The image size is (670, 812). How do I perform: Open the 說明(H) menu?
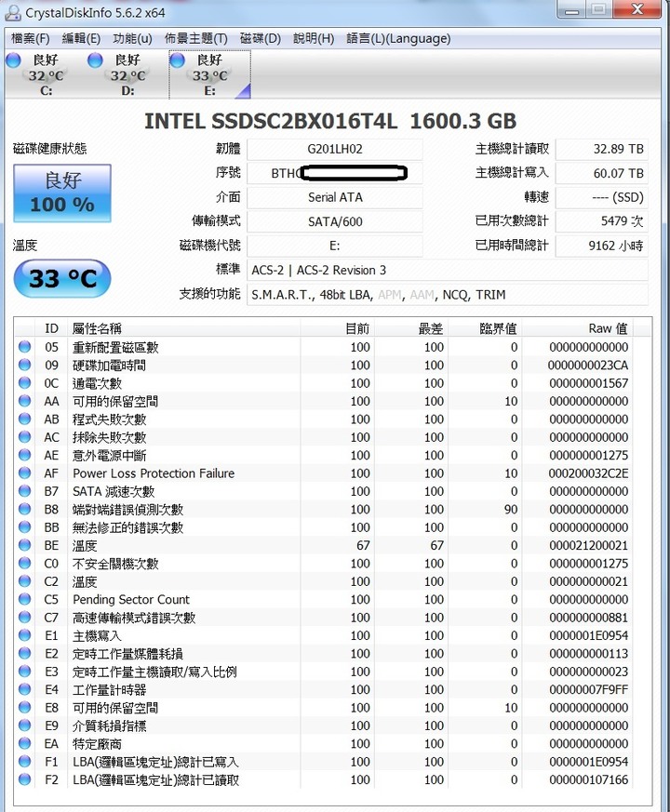314,39
